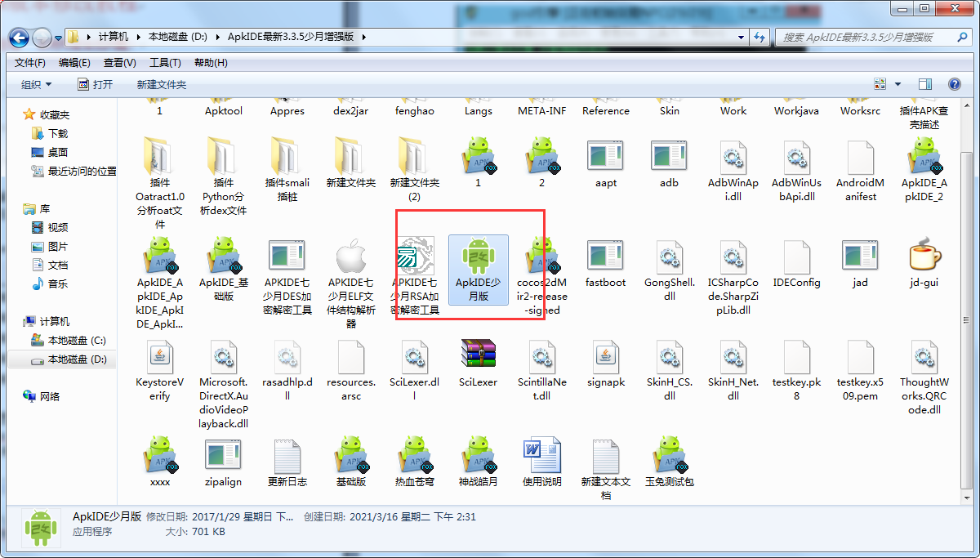Select the IDEConfig file icon

coord(797,257)
